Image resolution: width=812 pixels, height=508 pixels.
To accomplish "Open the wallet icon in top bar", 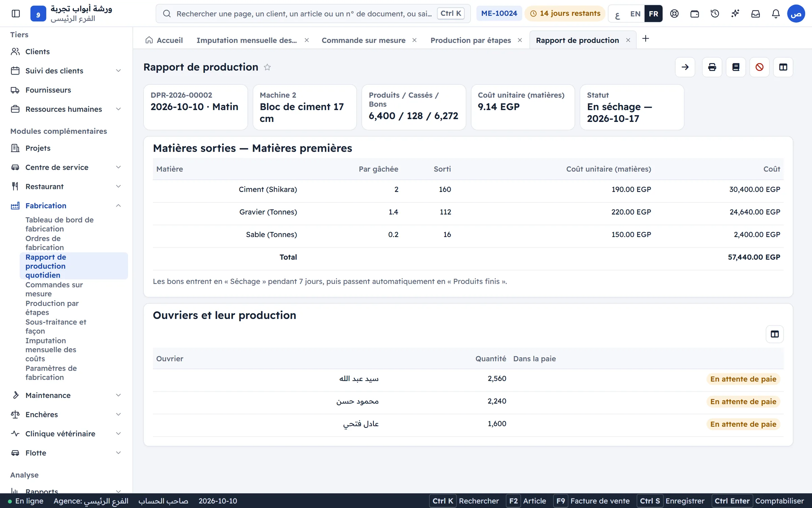I will pos(695,14).
